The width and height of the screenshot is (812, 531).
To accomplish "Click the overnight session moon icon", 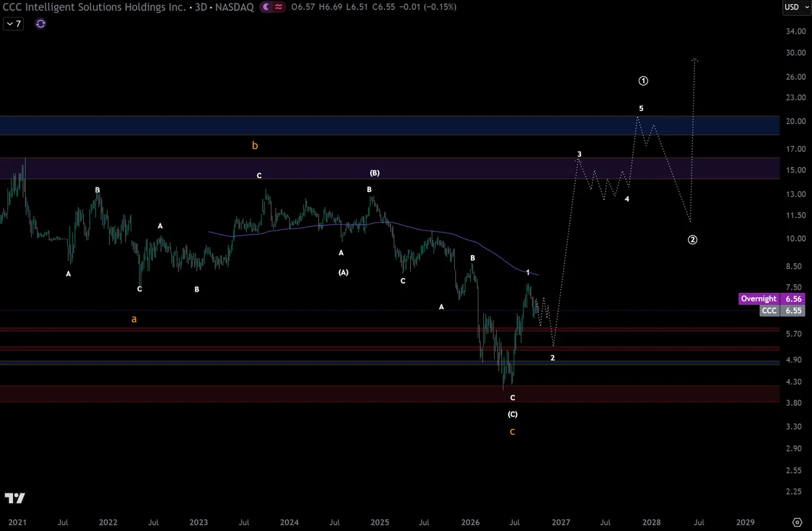I will [x=266, y=7].
